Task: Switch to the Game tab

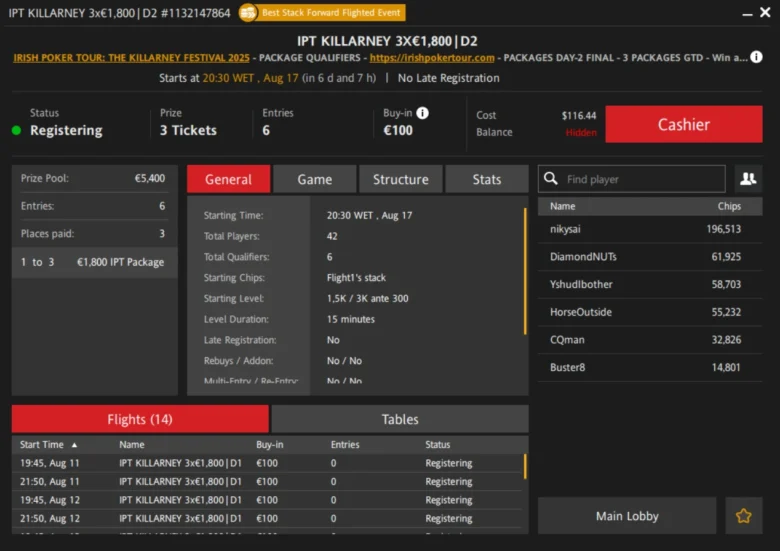Action: click(x=314, y=179)
